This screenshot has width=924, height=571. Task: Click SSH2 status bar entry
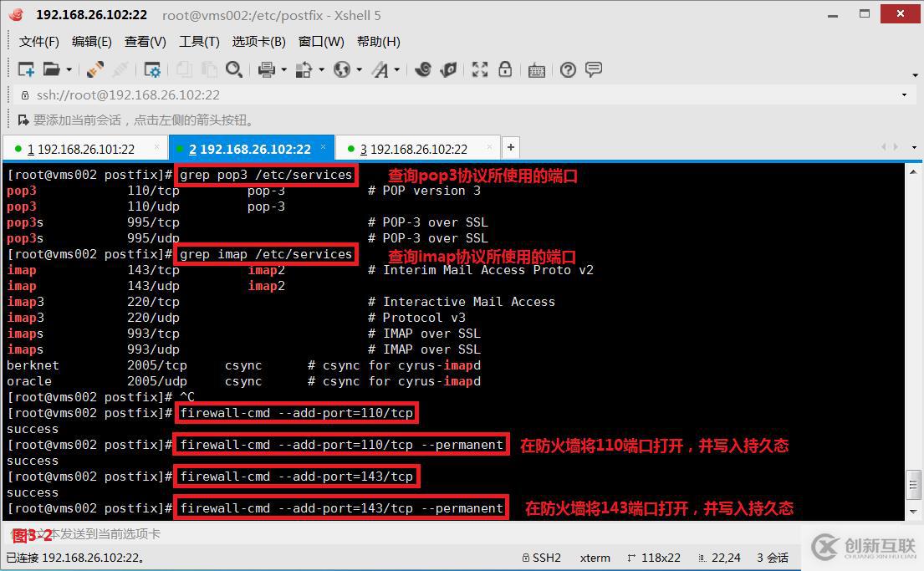coord(542,558)
